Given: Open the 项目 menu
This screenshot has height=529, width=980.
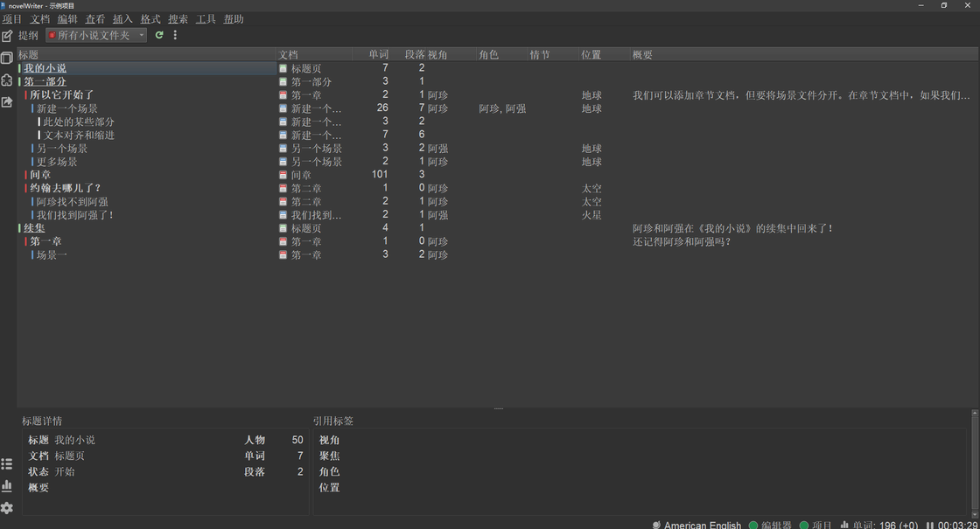Looking at the screenshot, I should point(12,19).
